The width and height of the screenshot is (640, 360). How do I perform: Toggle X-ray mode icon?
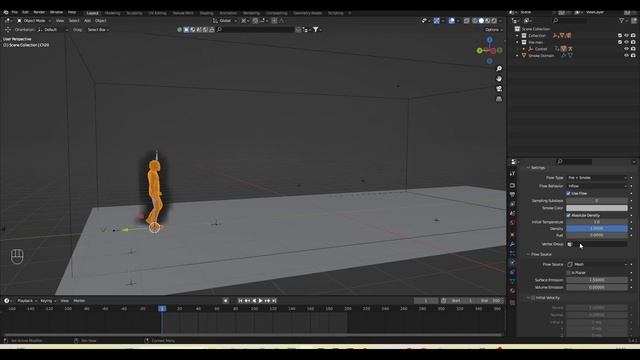(x=467, y=20)
